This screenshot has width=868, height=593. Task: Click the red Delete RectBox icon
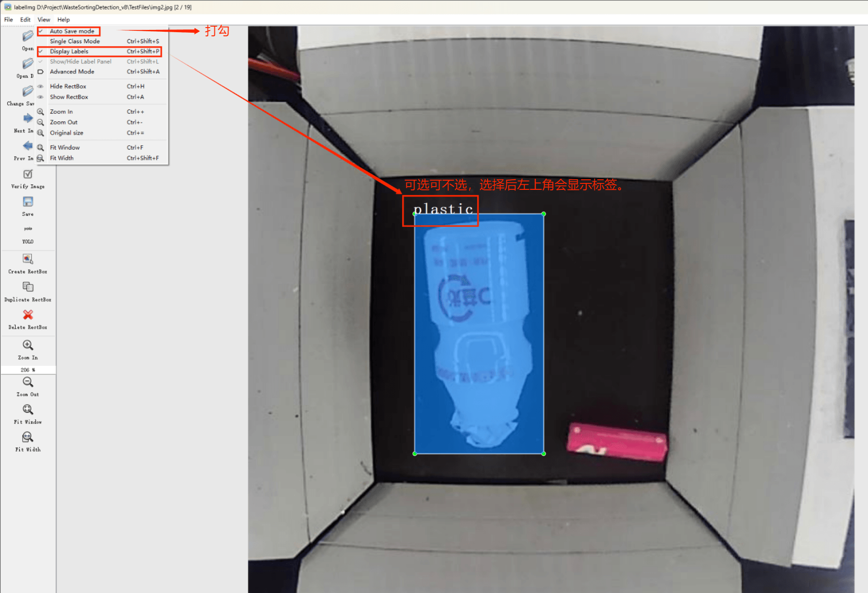coord(28,315)
